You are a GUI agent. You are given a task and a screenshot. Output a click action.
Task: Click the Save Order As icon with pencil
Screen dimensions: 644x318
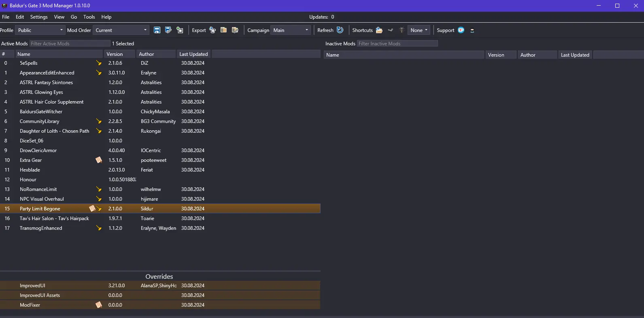point(168,30)
